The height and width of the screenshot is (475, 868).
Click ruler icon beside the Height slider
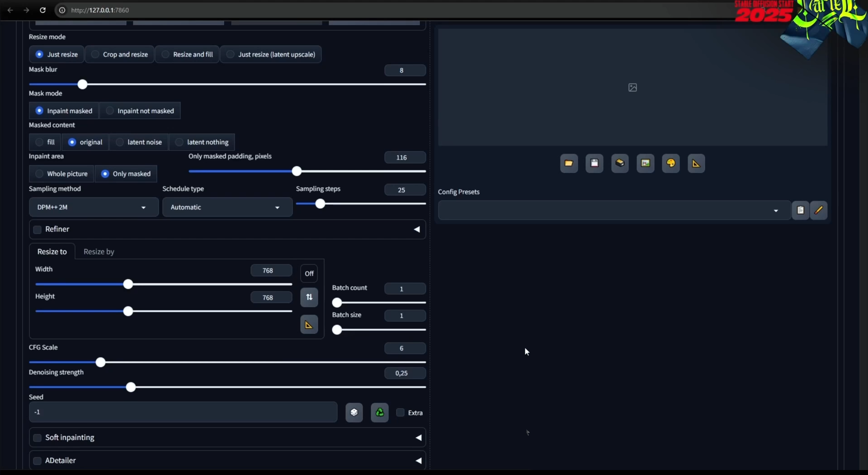click(x=309, y=325)
